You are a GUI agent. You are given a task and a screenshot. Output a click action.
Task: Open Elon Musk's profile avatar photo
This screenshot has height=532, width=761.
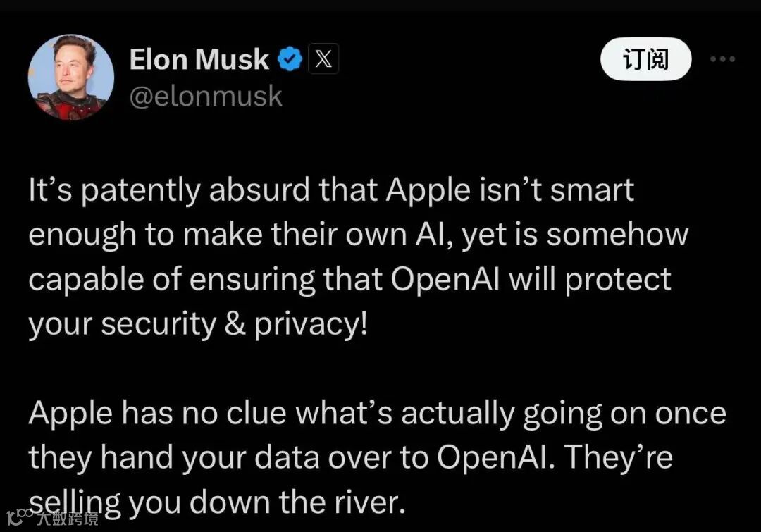pos(71,78)
